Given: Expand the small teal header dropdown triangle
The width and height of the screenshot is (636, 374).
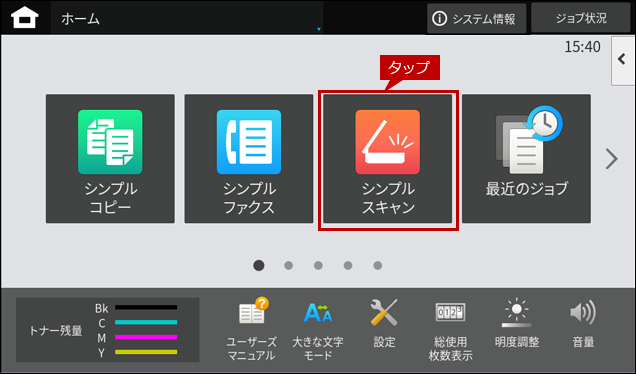Looking at the screenshot, I should (x=319, y=29).
